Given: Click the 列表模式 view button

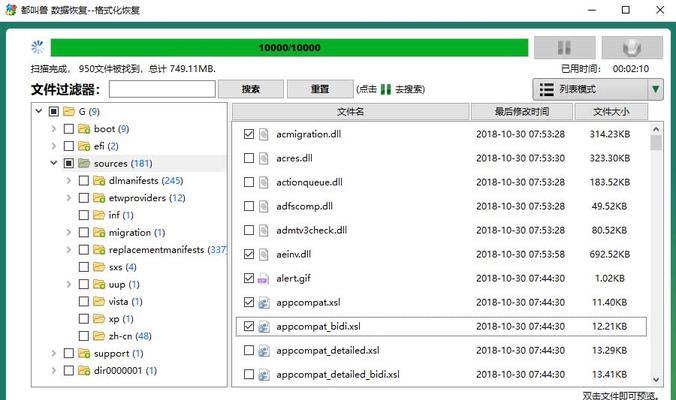Looking at the screenshot, I should click(591, 89).
